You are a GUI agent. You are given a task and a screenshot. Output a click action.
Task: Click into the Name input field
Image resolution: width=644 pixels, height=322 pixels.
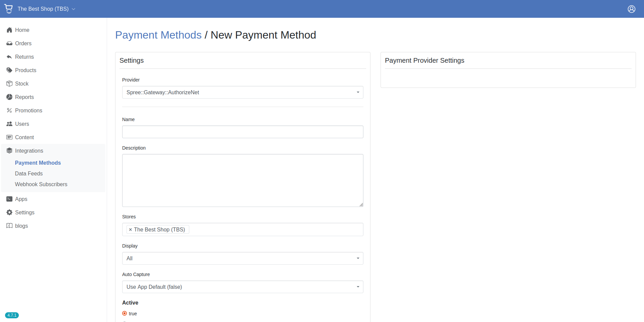pyautogui.click(x=242, y=132)
